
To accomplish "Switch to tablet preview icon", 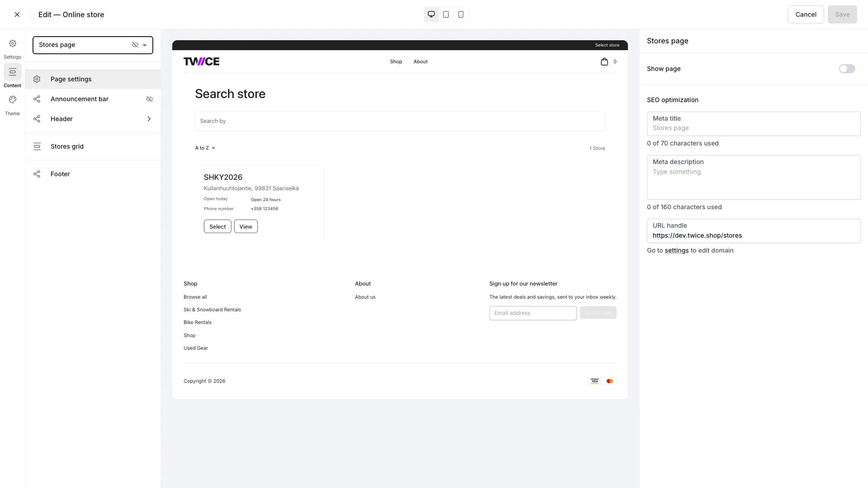I will [x=446, y=14].
